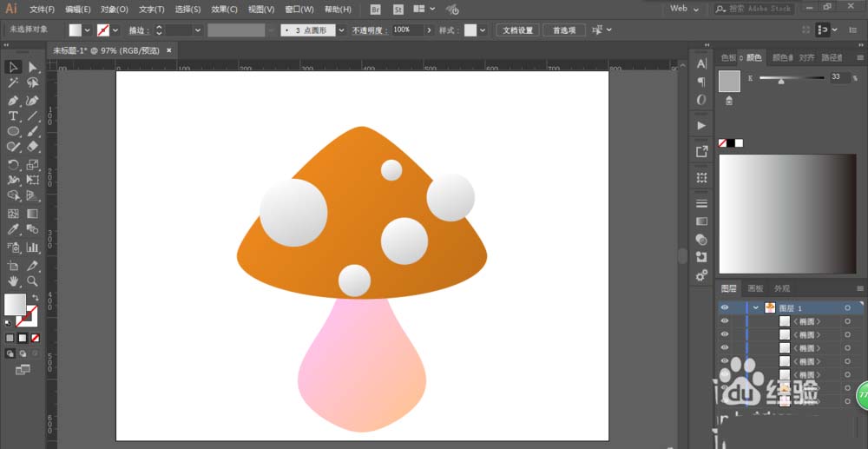Screen dimensions: 868x449
Task: Select the Ellipse tool
Action: pos(13,132)
